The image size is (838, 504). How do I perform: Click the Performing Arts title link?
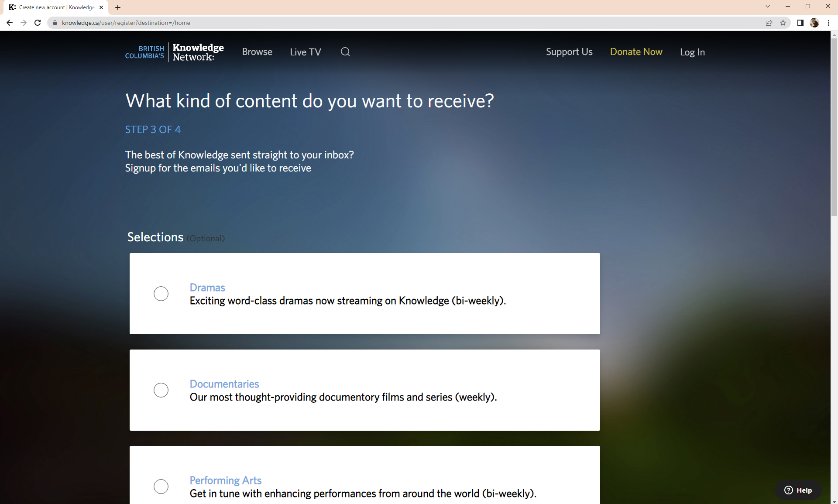point(226,480)
